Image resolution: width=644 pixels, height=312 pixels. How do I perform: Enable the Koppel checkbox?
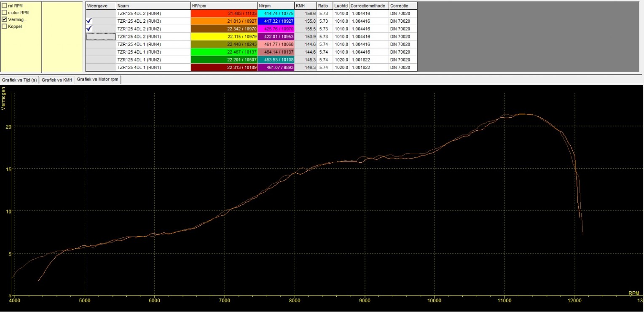pyautogui.click(x=4, y=26)
